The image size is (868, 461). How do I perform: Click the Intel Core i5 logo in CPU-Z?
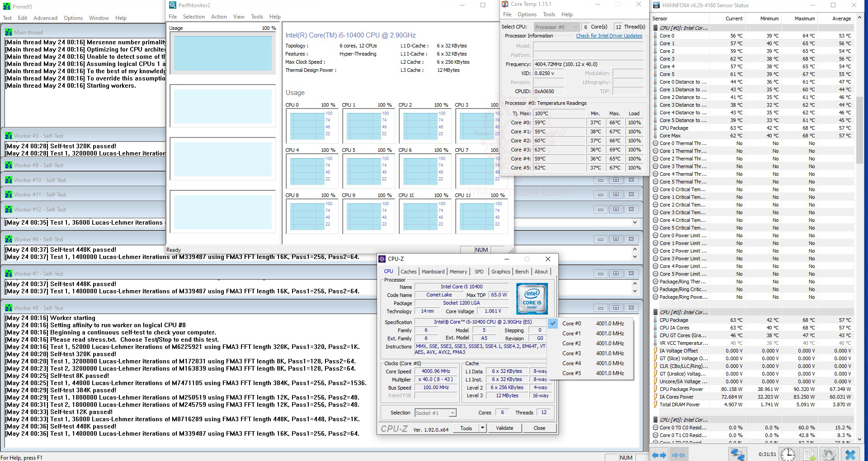click(x=532, y=298)
